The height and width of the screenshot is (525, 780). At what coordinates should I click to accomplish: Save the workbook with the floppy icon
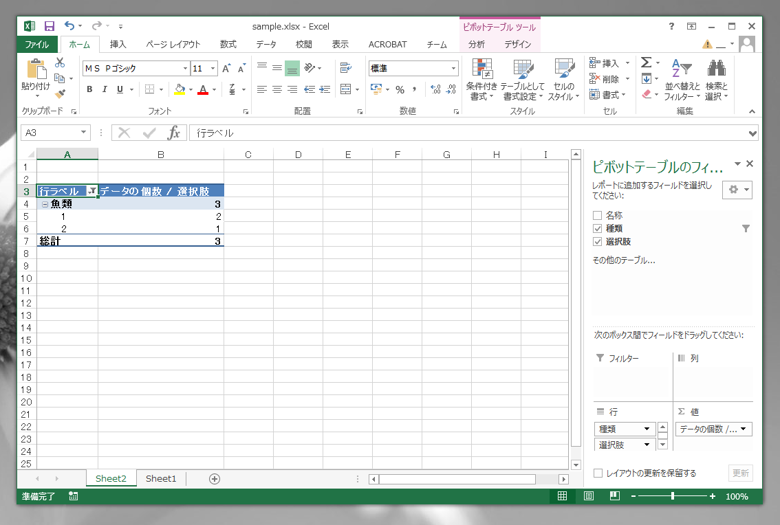point(49,26)
